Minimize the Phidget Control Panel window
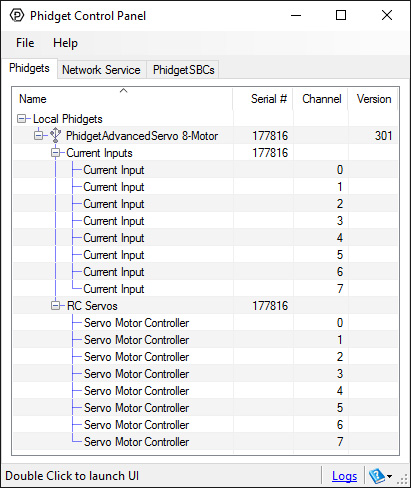The width and height of the screenshot is (411, 488). pos(296,15)
